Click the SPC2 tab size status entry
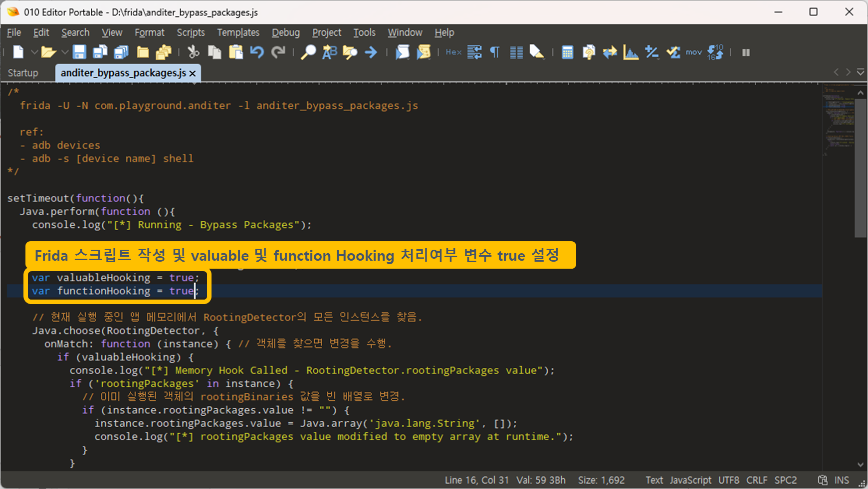This screenshot has width=868, height=489. [786, 480]
